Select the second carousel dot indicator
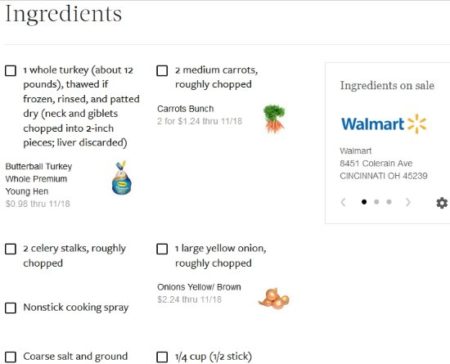The width and height of the screenshot is (450, 364). click(x=376, y=202)
